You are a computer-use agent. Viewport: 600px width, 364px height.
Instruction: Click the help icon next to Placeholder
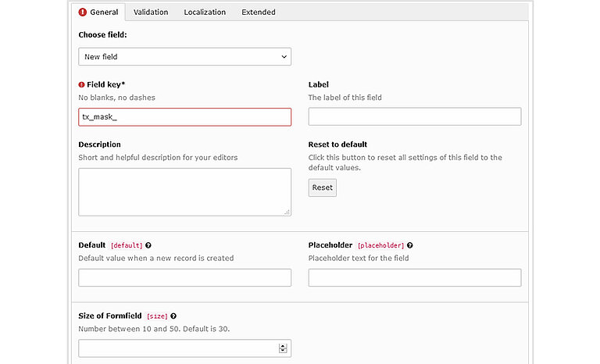pos(409,245)
